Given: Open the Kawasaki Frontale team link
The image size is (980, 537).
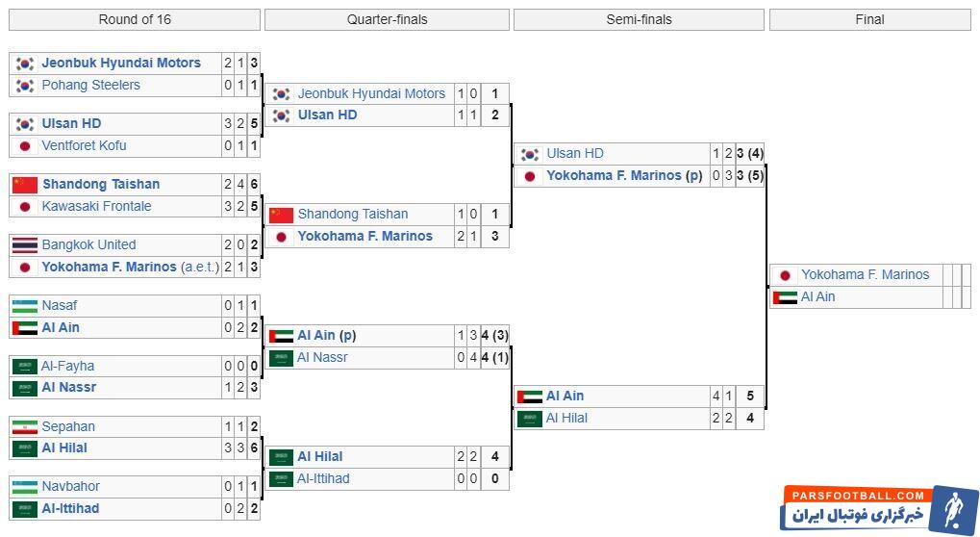Looking at the screenshot, I should [x=96, y=206].
